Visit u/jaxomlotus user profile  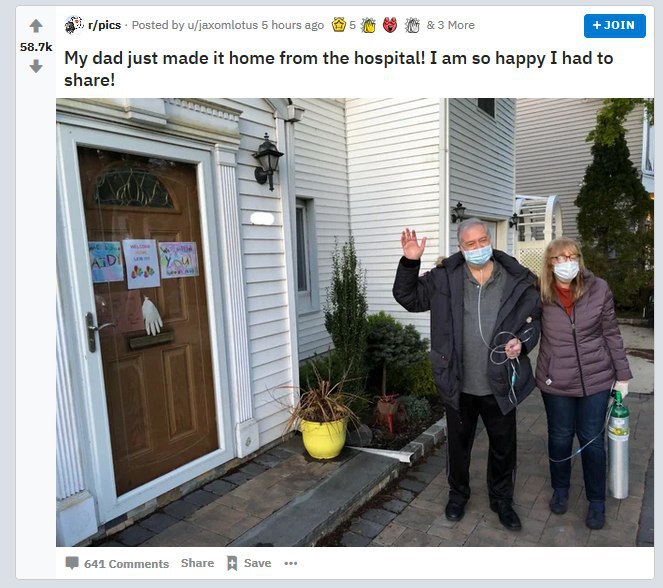coord(222,25)
